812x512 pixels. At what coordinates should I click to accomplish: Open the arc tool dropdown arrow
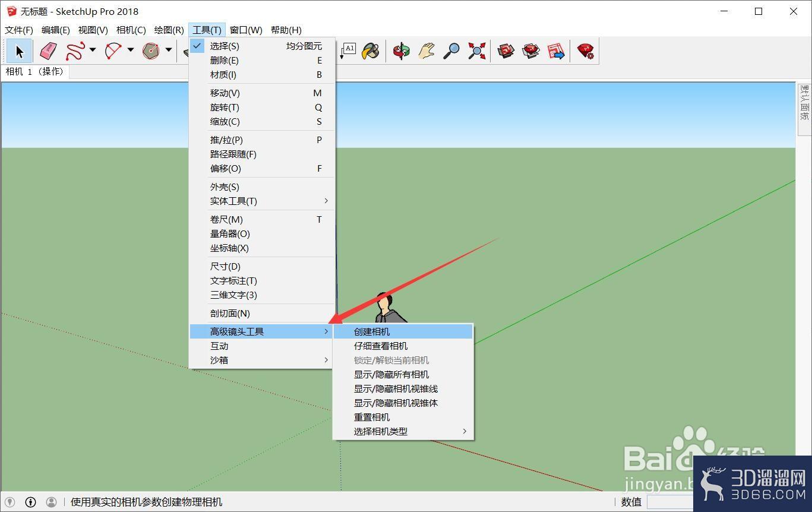pos(130,50)
